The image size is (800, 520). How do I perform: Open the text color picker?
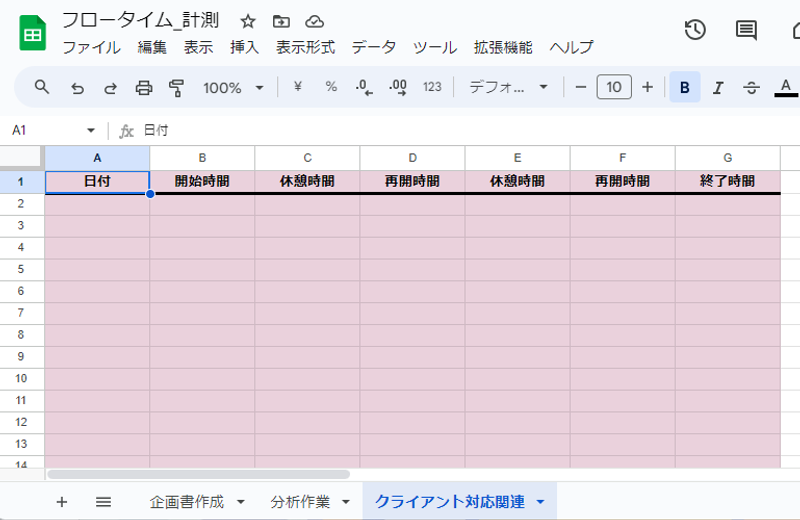(786, 87)
